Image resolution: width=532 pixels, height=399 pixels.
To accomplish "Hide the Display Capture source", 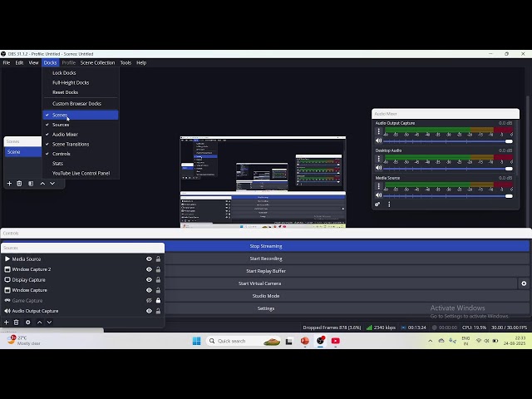I will pyautogui.click(x=149, y=280).
